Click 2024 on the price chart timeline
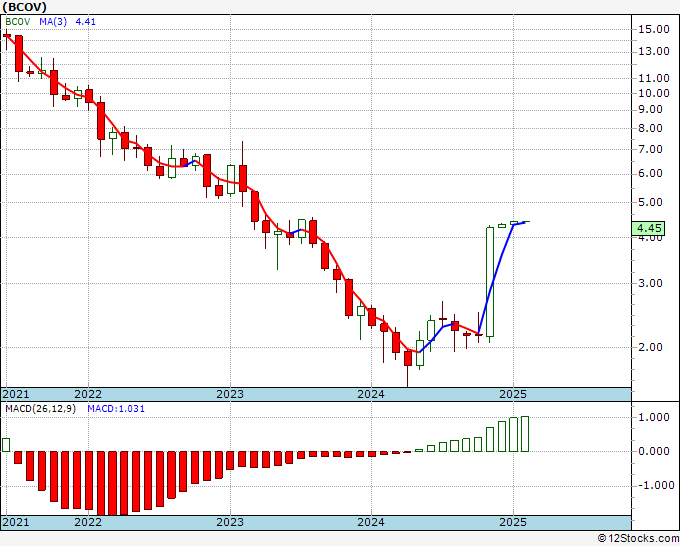The width and height of the screenshot is (680, 546). point(371,394)
